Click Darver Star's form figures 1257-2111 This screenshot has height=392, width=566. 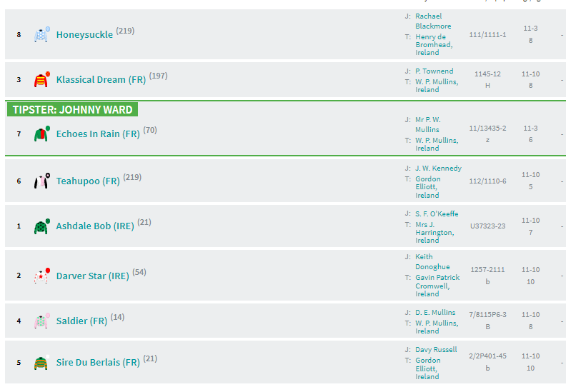487,270
